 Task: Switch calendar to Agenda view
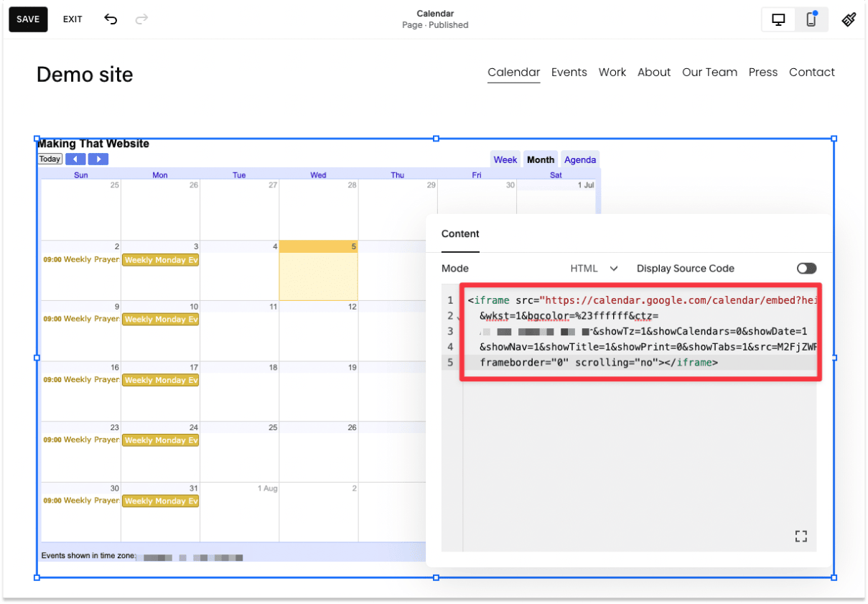click(x=579, y=159)
